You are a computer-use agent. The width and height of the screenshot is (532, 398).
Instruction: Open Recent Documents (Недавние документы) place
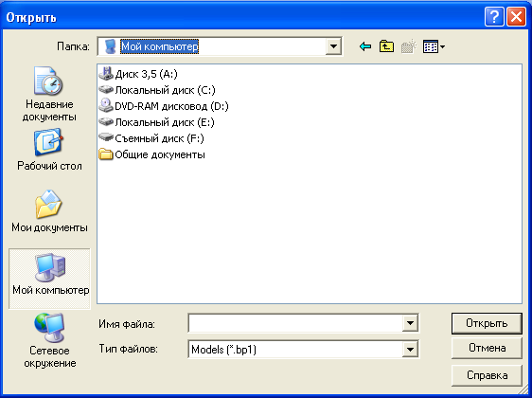49,94
